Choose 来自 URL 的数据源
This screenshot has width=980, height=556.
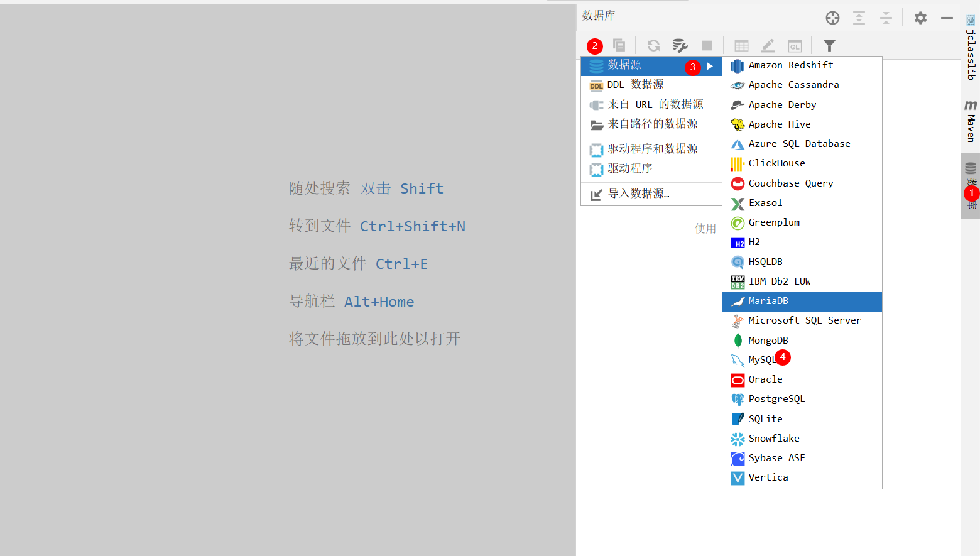[x=651, y=104]
